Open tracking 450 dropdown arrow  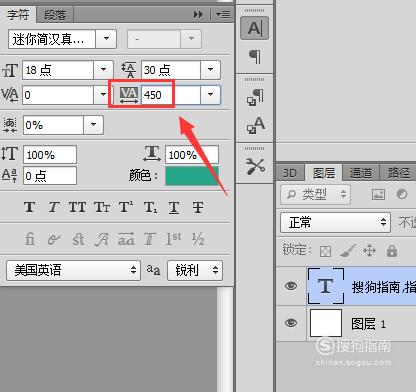210,94
